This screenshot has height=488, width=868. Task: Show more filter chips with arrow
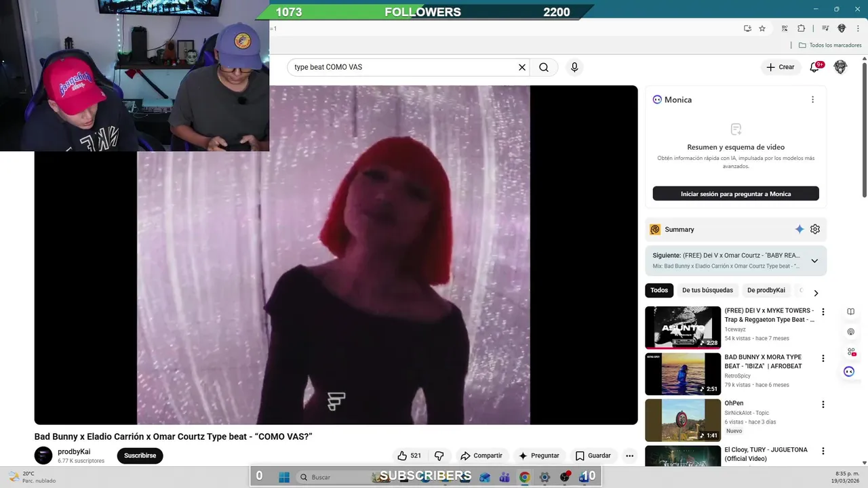(816, 293)
